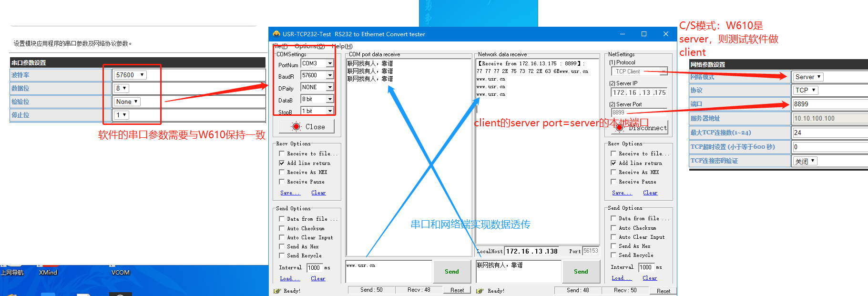Click the red indicator on Disconnect button
Screen dimensions: 868x296
619,128
